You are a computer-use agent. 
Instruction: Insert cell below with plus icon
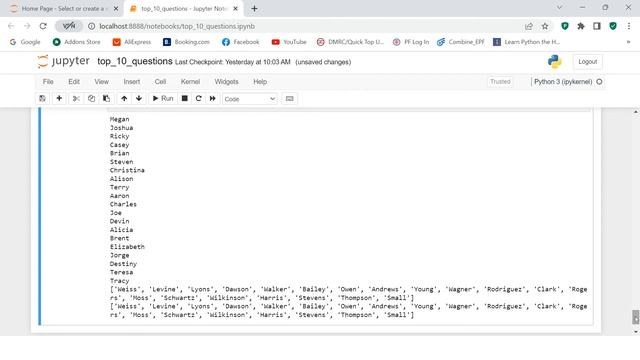point(59,99)
